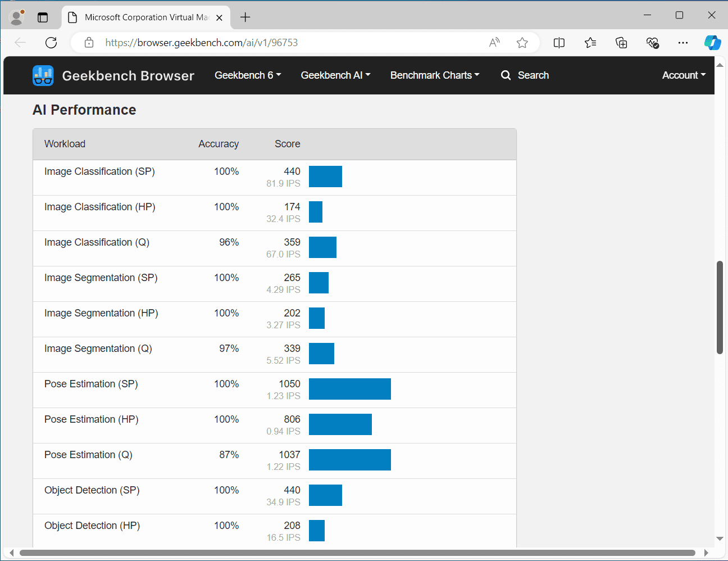Click the Search link in navbar
This screenshot has width=728, height=561.
525,75
